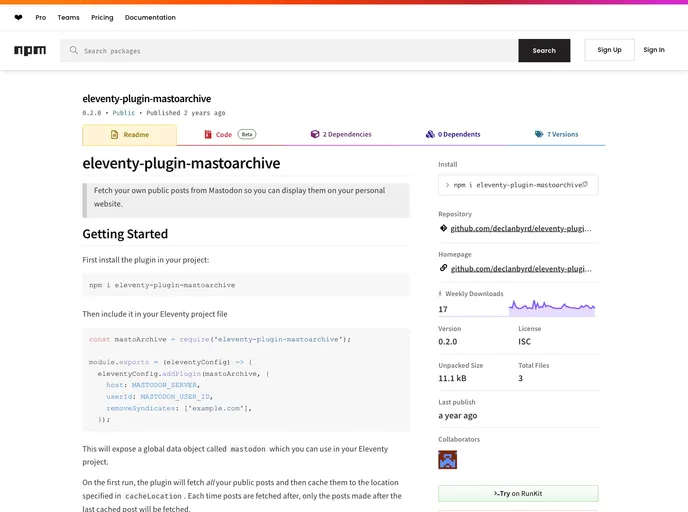Click the npm i eleventy-plugin-mastoarchive code block
688x512 pixels.
point(246,285)
